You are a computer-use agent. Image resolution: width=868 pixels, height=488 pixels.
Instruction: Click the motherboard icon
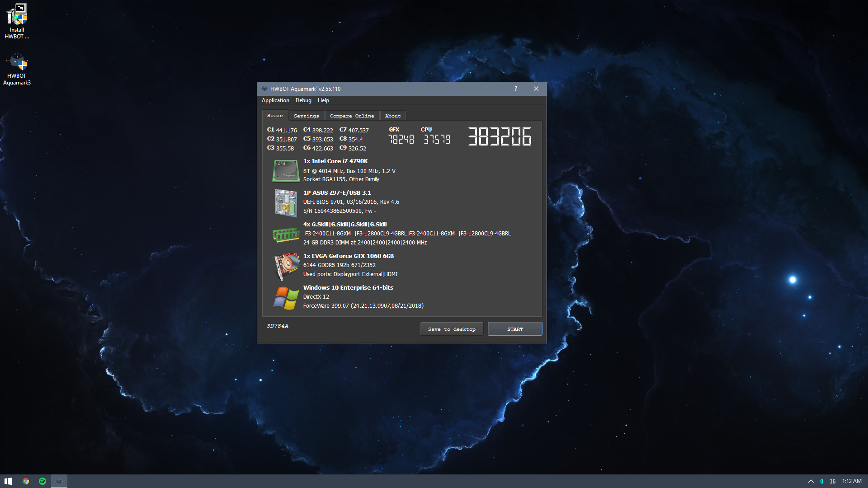[x=286, y=203]
